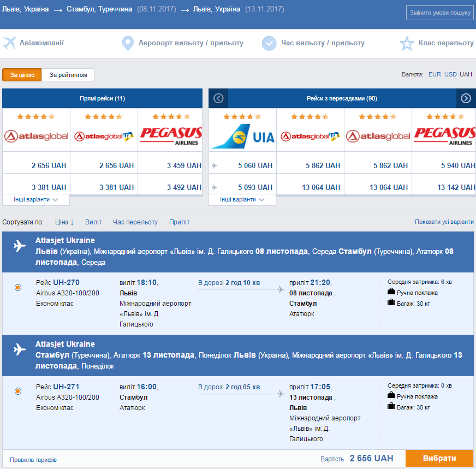
Task: Open the Рейси з пересадками (90) header
Action: 342,98
